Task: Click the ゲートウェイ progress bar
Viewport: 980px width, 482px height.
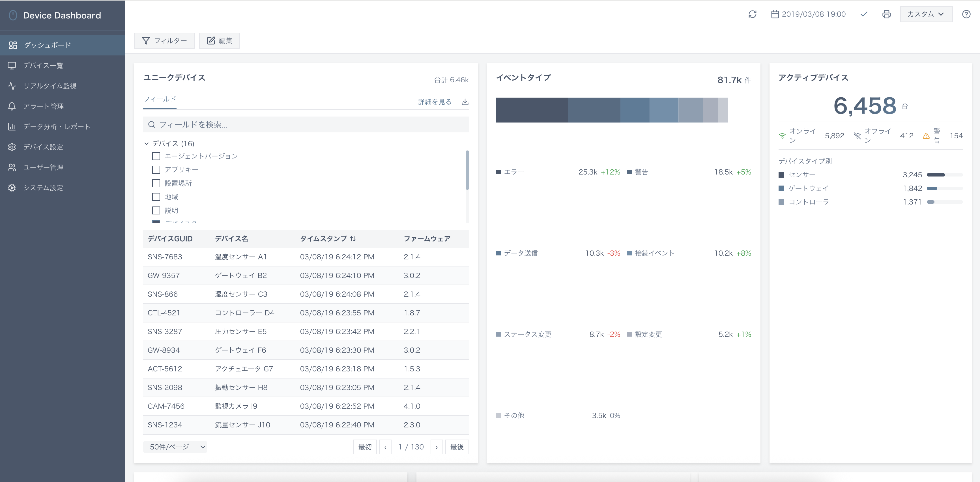Action: [944, 188]
